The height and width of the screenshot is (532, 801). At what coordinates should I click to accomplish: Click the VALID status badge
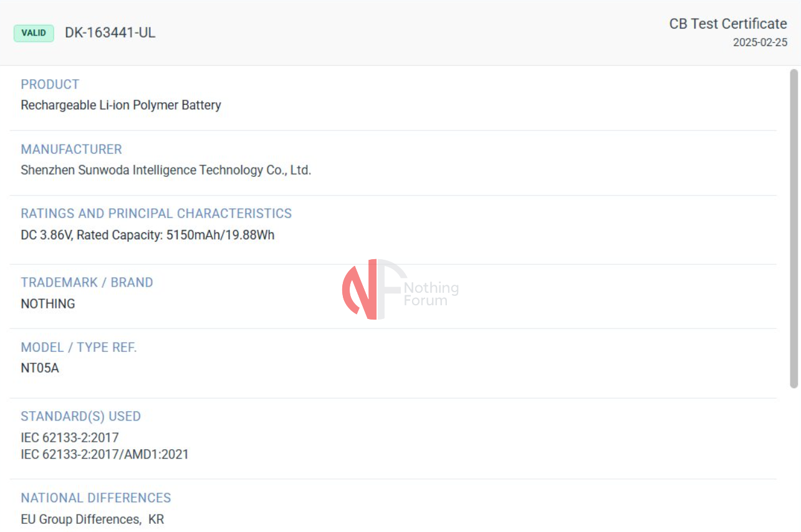coord(34,33)
